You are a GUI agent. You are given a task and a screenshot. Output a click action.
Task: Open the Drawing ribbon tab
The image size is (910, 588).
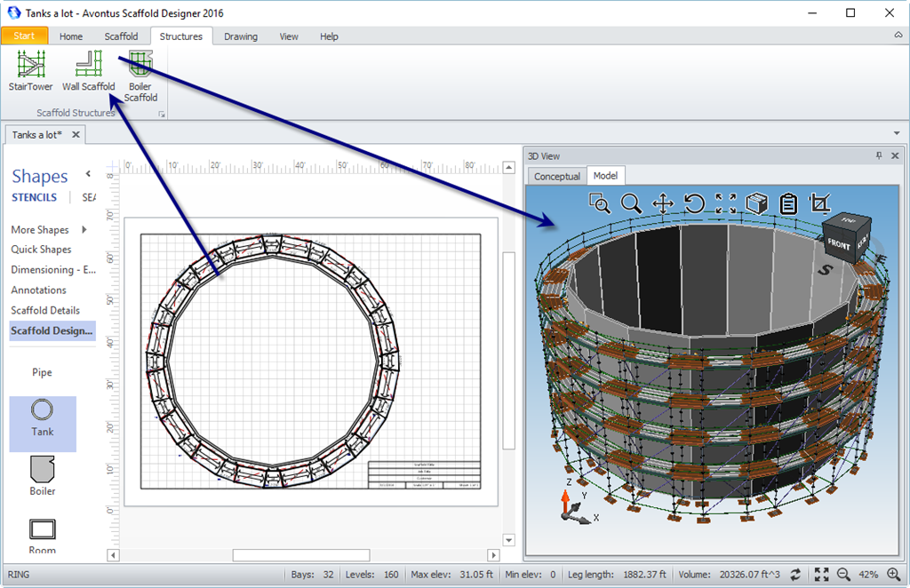coord(241,36)
